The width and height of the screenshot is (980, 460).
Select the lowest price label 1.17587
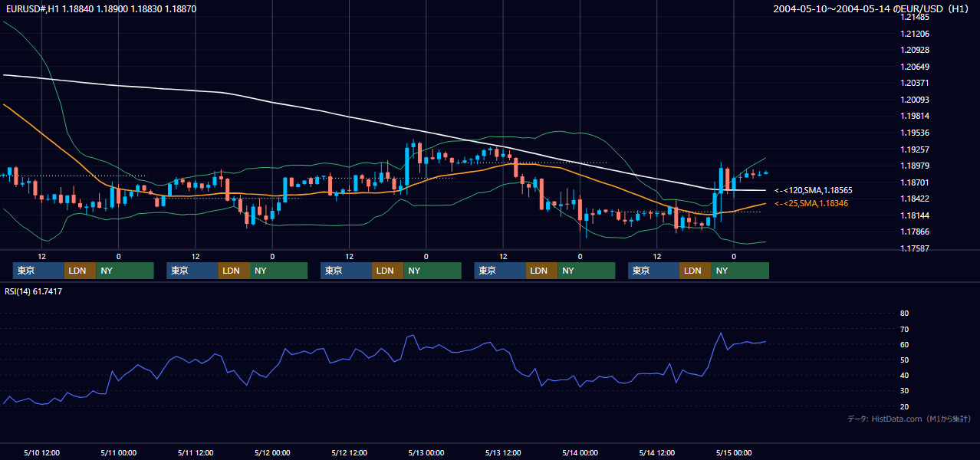(916, 248)
